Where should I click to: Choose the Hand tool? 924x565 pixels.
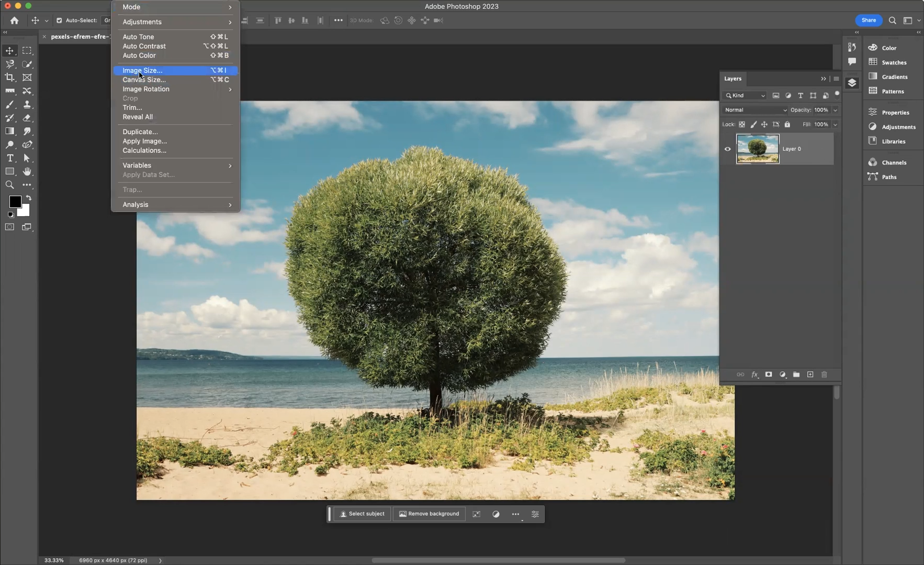pyautogui.click(x=27, y=172)
